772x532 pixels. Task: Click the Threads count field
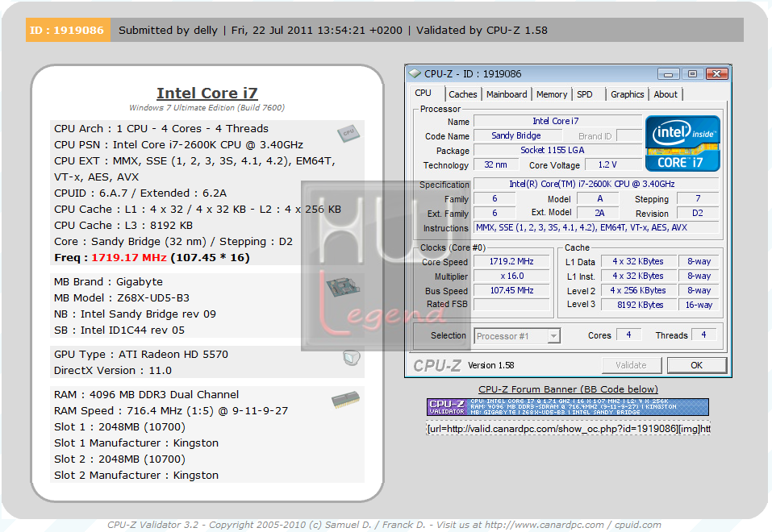[x=703, y=335]
